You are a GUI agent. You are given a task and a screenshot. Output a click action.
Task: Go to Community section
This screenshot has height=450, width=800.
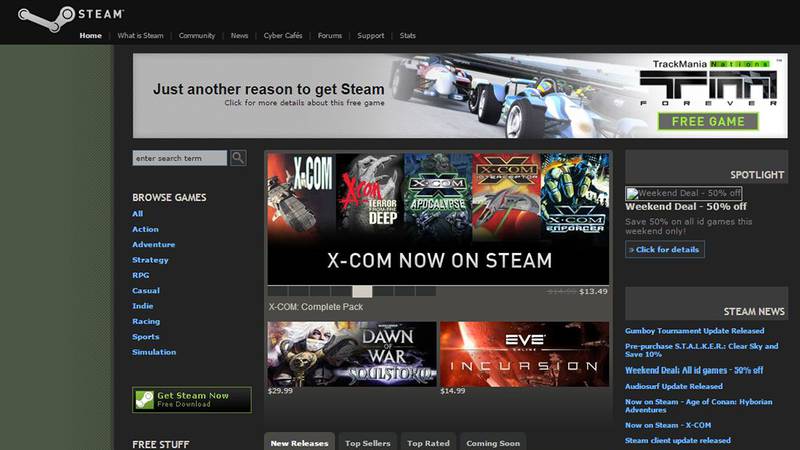coord(197,36)
